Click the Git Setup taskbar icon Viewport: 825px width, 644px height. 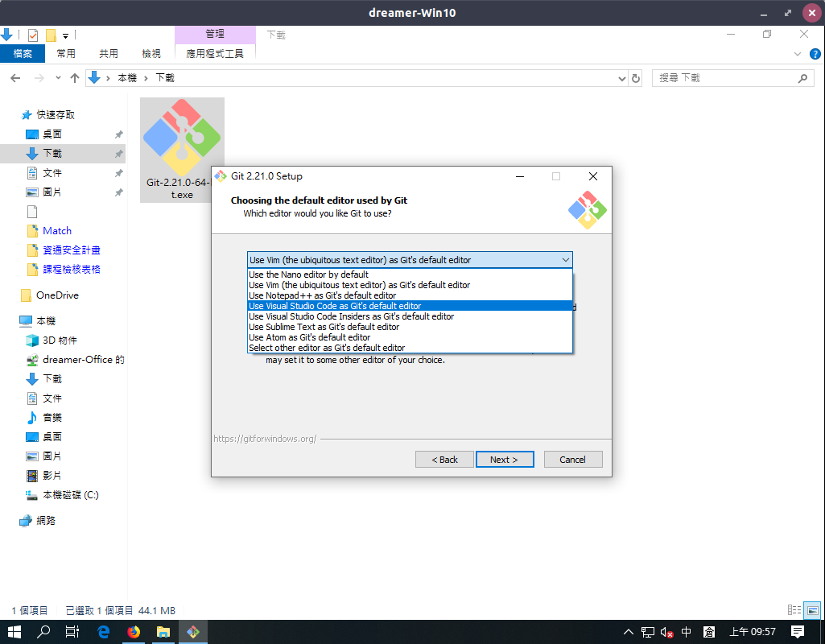click(x=193, y=632)
